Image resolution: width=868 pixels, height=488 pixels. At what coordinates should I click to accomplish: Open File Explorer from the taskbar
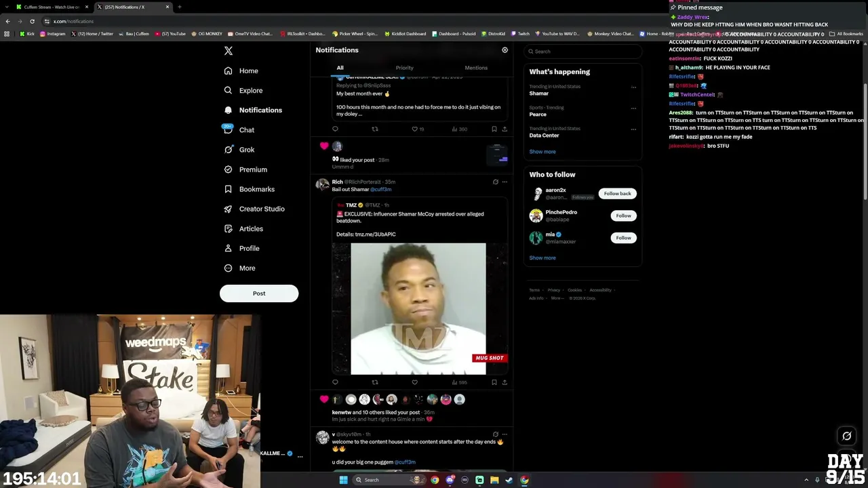pos(494,480)
